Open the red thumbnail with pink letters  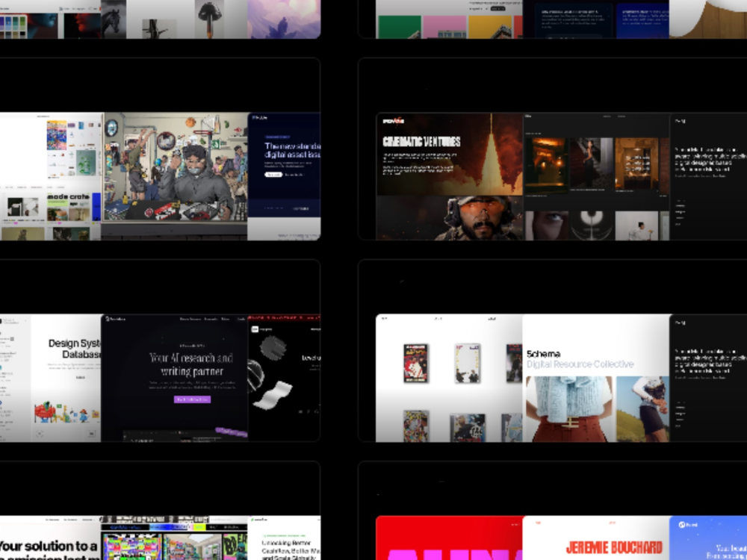click(x=449, y=538)
